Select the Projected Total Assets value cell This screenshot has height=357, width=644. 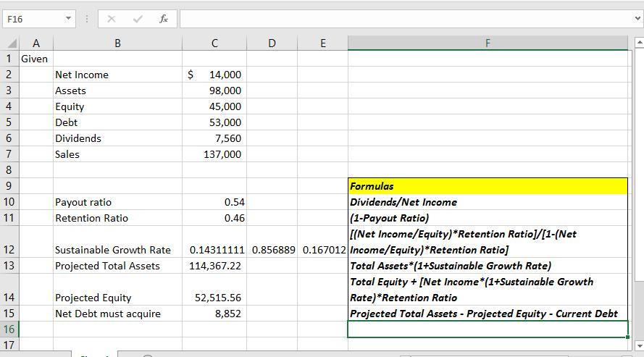[x=214, y=266]
